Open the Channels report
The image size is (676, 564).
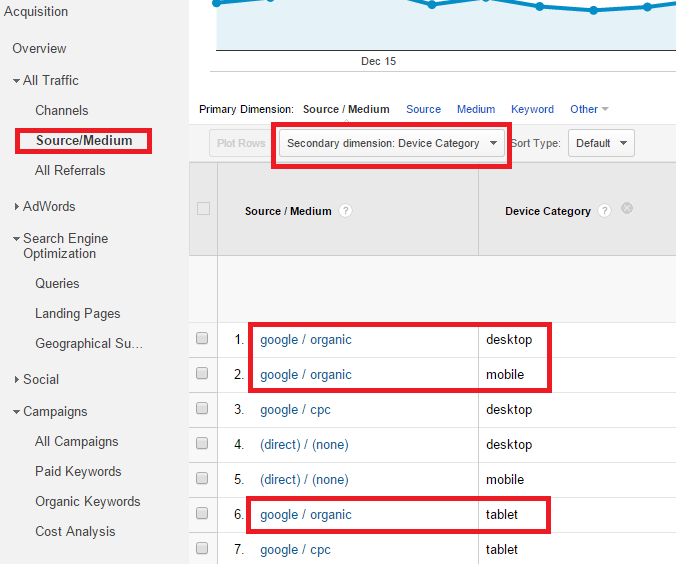coord(62,110)
